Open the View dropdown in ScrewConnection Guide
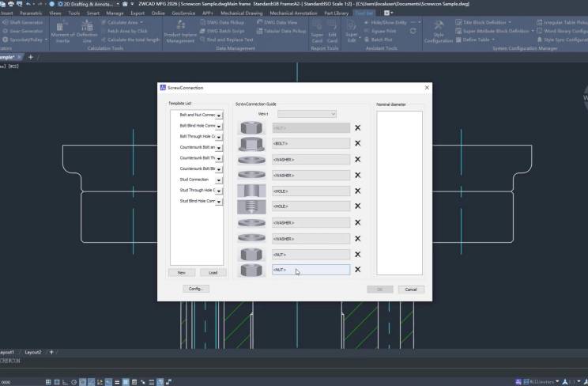Image resolution: width=588 pixels, height=386 pixels. tap(307, 114)
